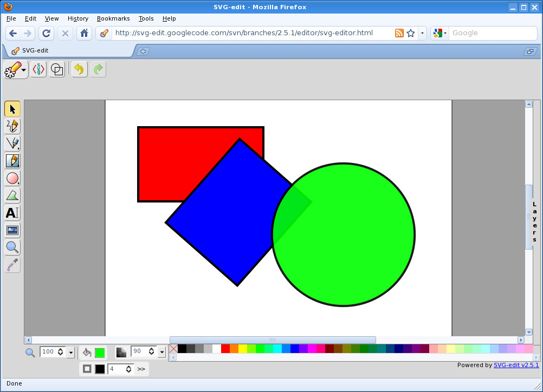Viewport: 543px width, 392px height.
Task: Select the Image insertion tool
Action: (12, 230)
